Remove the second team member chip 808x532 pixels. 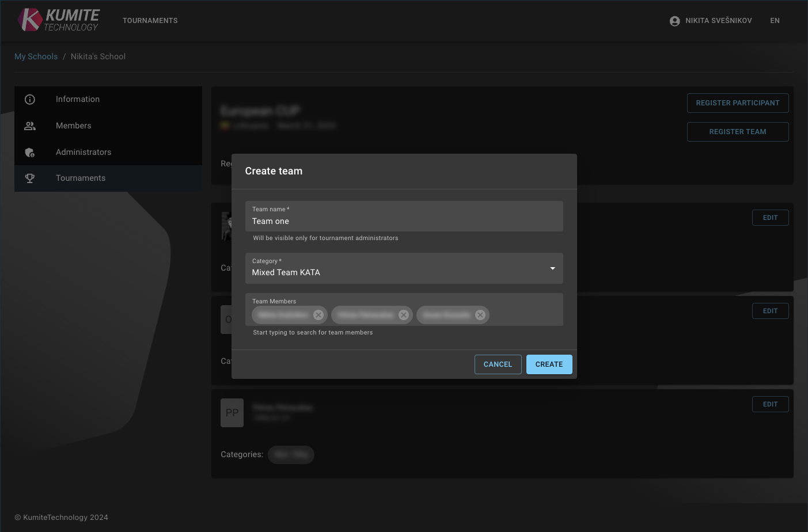pos(403,315)
